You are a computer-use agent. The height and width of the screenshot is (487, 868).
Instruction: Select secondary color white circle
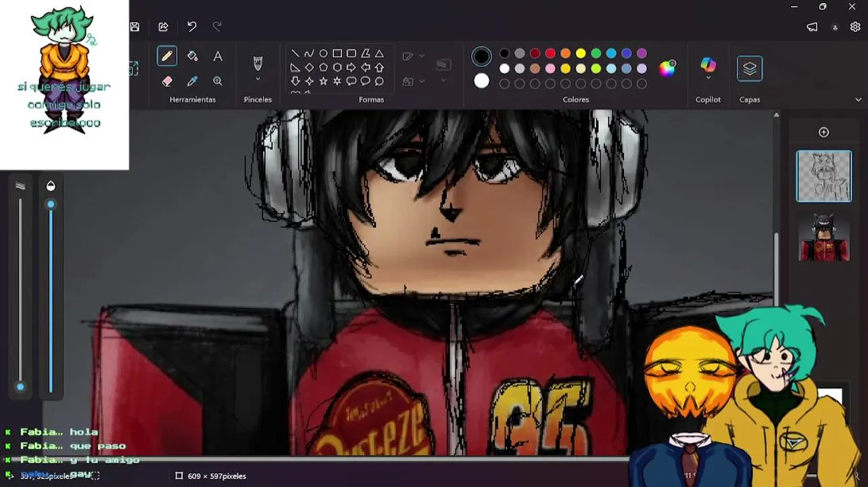(481, 81)
